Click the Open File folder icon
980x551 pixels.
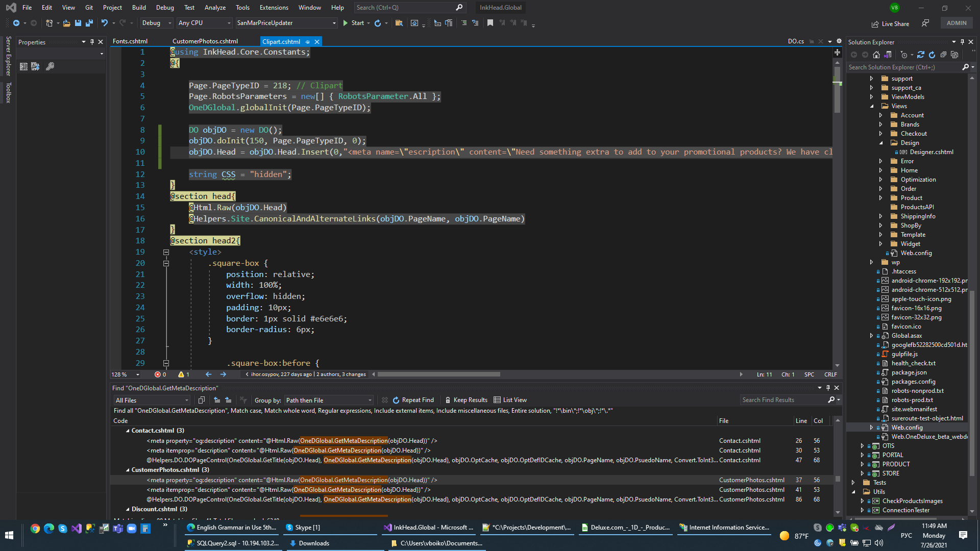pyautogui.click(x=66, y=23)
